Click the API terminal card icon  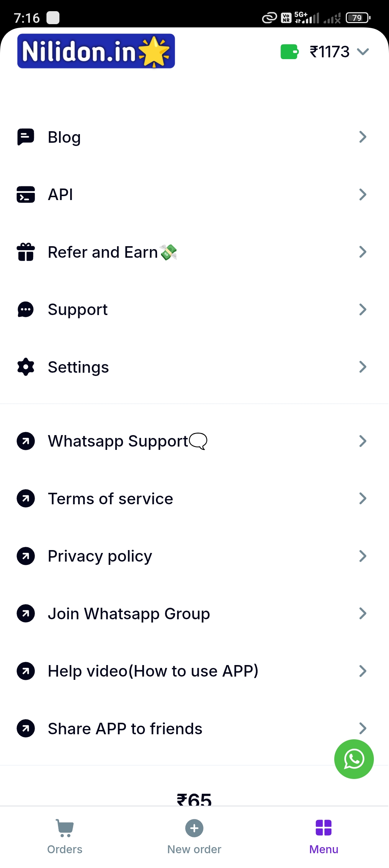click(x=26, y=195)
